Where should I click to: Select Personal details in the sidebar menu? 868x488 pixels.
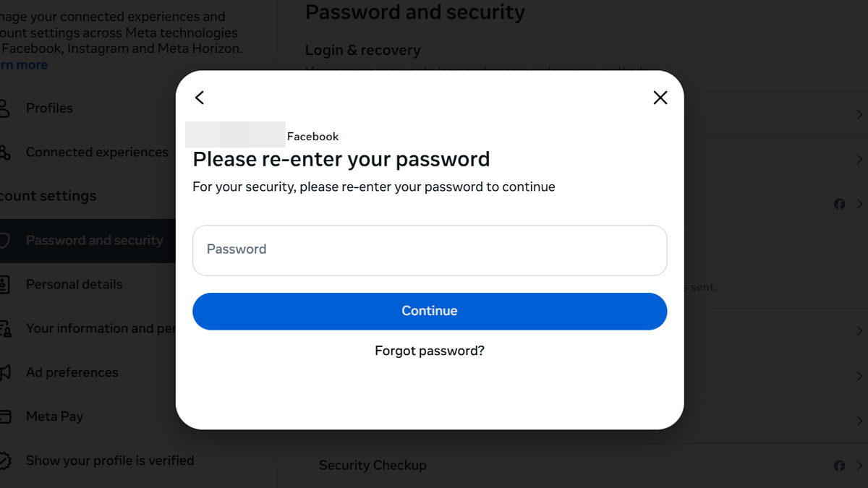click(x=75, y=284)
